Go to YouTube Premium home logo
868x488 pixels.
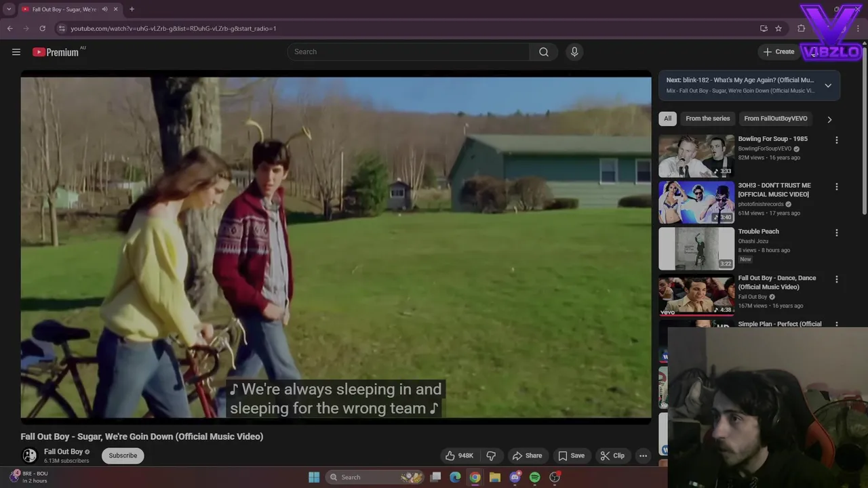point(56,52)
